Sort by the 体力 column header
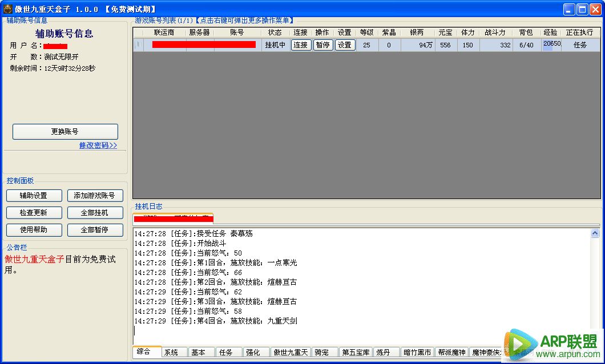 (x=468, y=33)
